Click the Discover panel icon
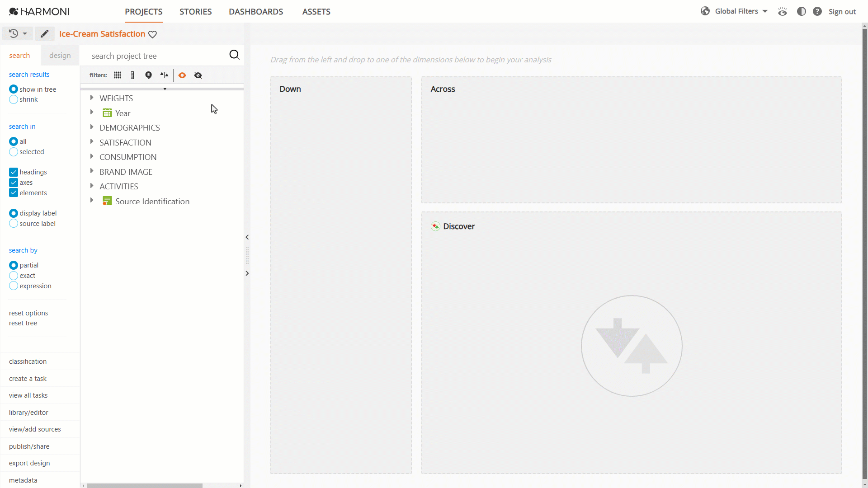 click(x=435, y=226)
